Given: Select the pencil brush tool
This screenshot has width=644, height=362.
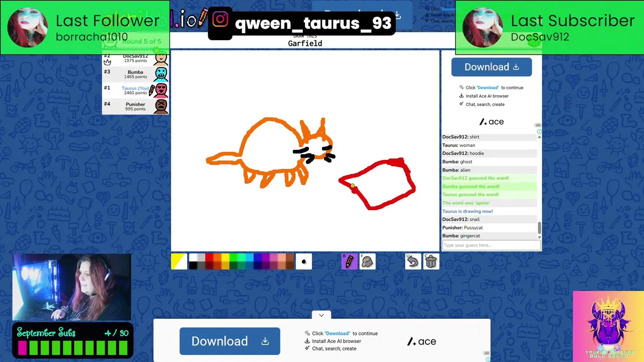Looking at the screenshot, I should tap(349, 261).
